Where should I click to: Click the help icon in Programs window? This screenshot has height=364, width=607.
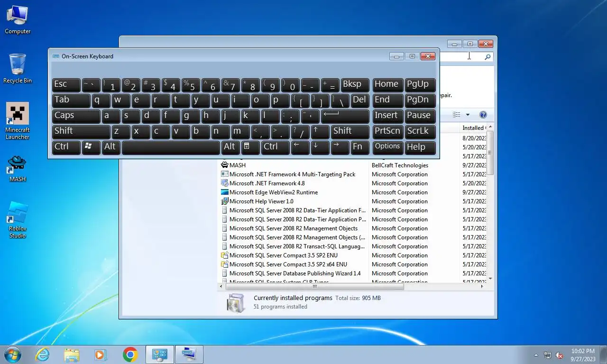point(483,115)
